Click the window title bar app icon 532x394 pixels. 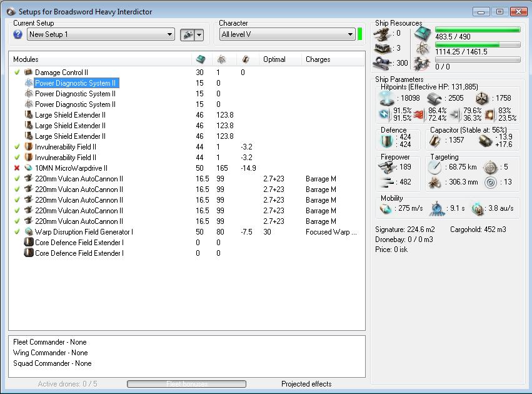(11, 11)
